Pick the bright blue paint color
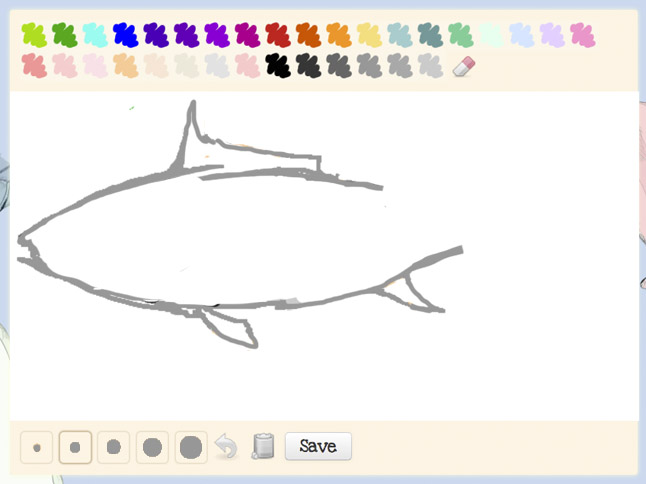The image size is (646, 484). 126,35
